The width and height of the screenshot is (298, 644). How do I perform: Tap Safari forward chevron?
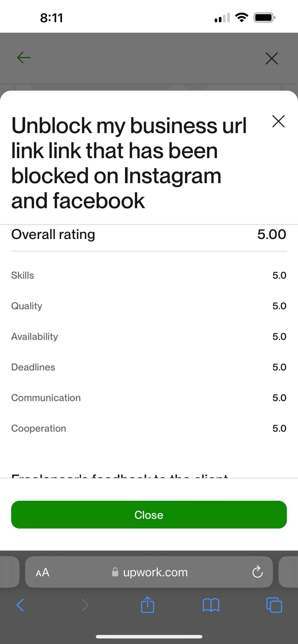click(x=85, y=605)
